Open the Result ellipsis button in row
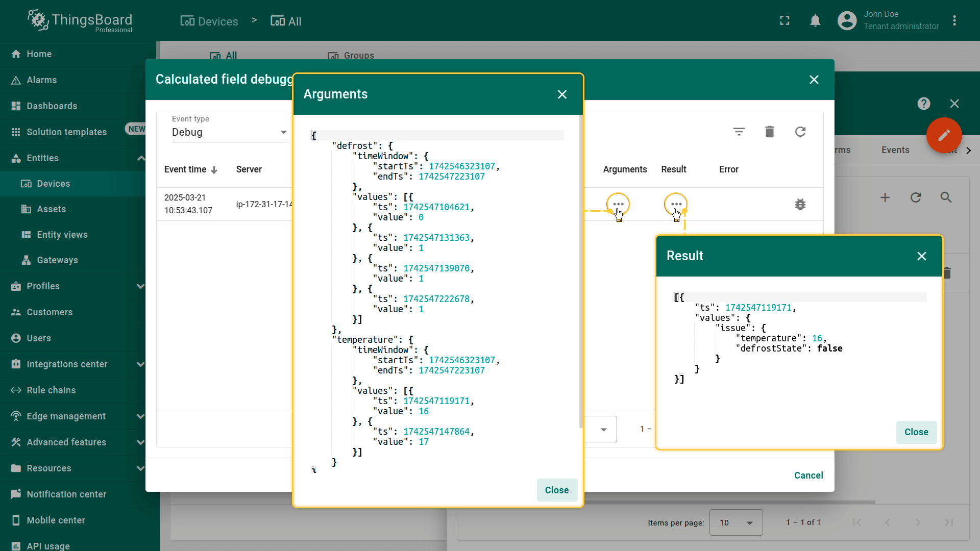This screenshot has width=980, height=551. pyautogui.click(x=676, y=205)
